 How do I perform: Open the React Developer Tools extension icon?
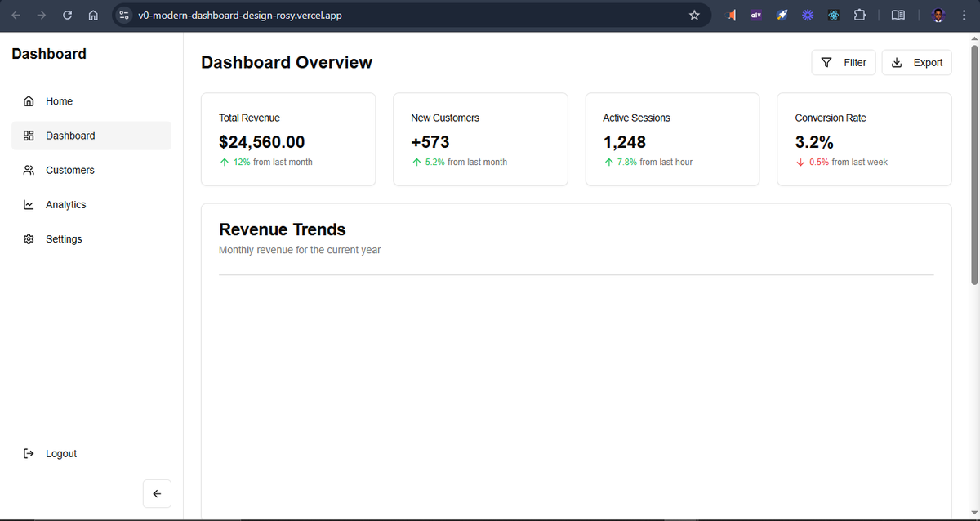833,15
